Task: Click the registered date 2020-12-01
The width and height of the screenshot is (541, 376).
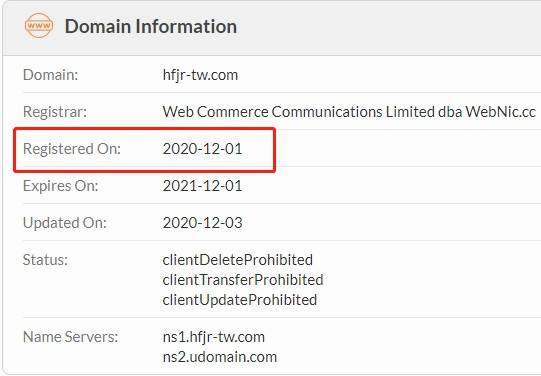Action: click(203, 149)
